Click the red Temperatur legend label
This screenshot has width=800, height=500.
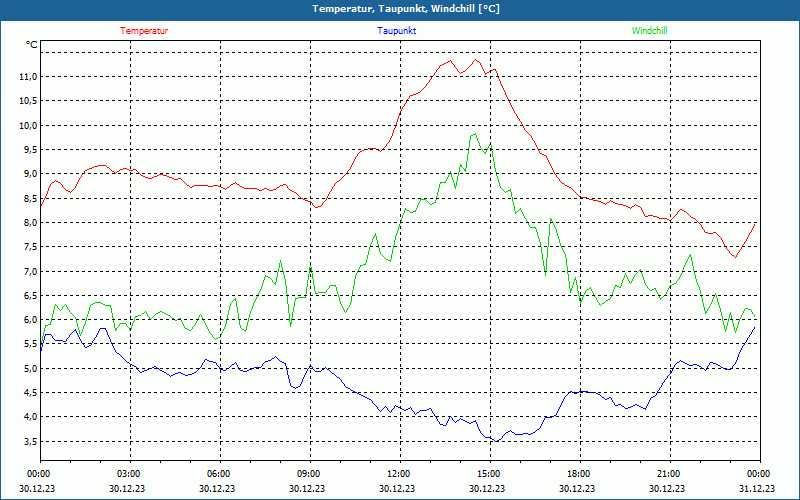point(144,31)
